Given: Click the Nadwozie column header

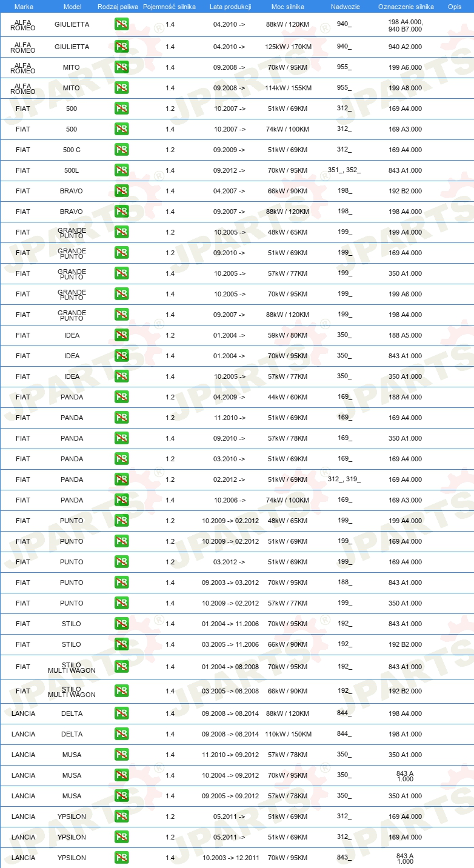Looking at the screenshot, I should tap(345, 7).
